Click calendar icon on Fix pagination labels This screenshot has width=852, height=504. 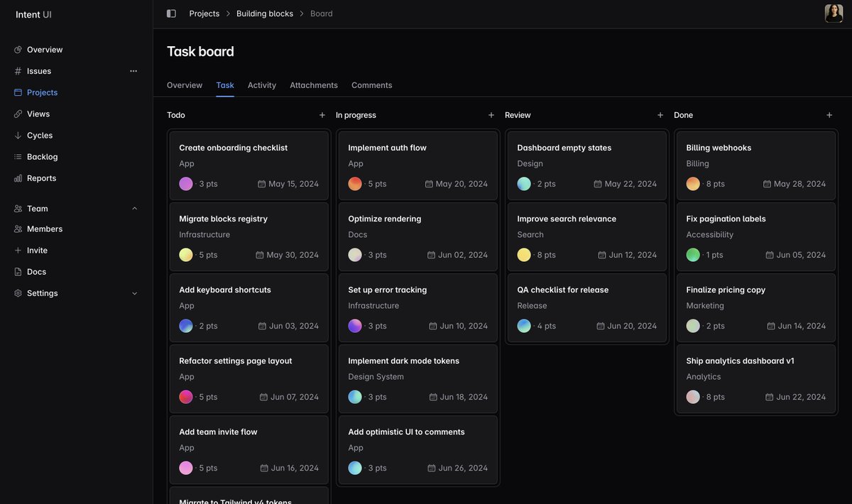click(770, 255)
